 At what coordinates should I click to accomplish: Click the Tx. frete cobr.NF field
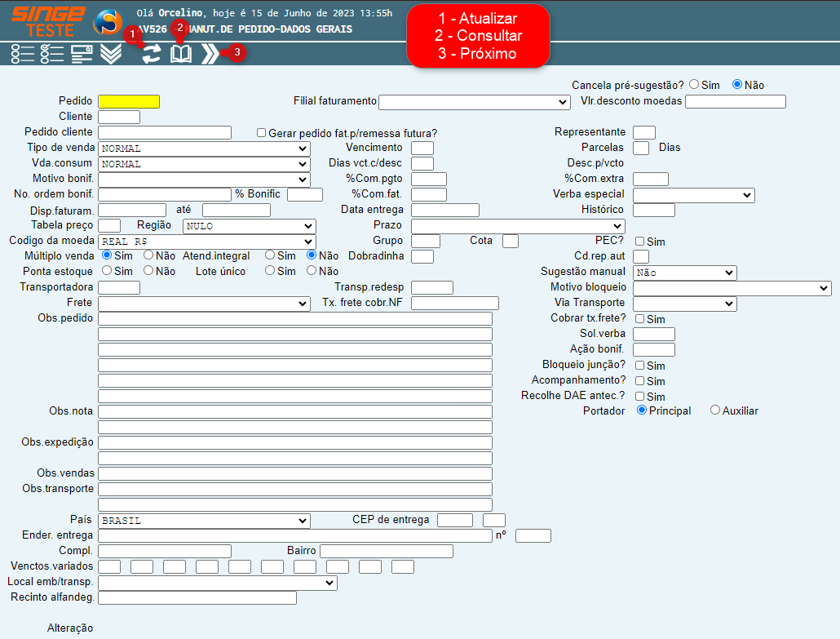pyautogui.click(x=455, y=304)
